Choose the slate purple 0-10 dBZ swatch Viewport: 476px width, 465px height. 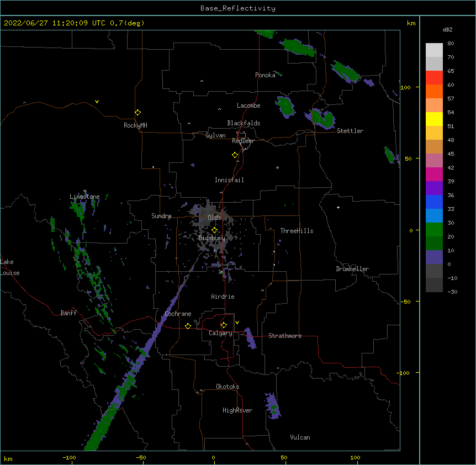click(x=434, y=257)
